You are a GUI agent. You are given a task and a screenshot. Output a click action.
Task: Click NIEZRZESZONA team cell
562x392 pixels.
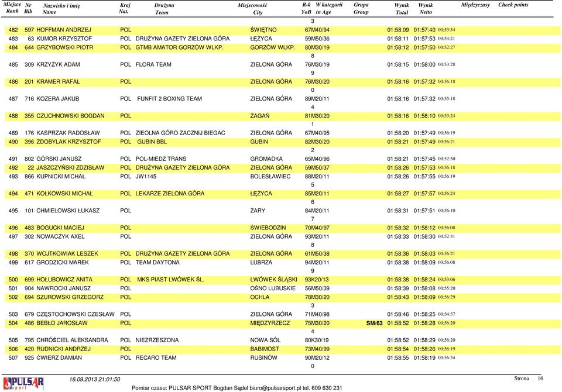click(x=157, y=340)
